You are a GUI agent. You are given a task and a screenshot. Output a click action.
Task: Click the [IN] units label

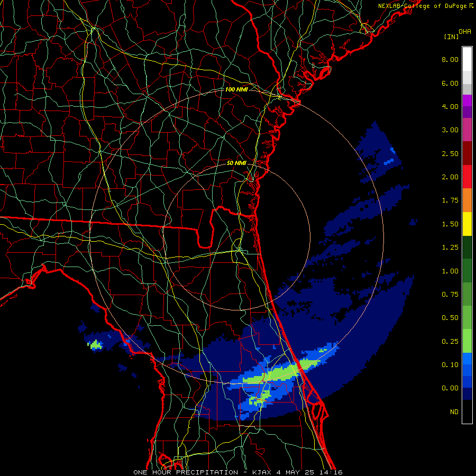pyautogui.click(x=451, y=36)
